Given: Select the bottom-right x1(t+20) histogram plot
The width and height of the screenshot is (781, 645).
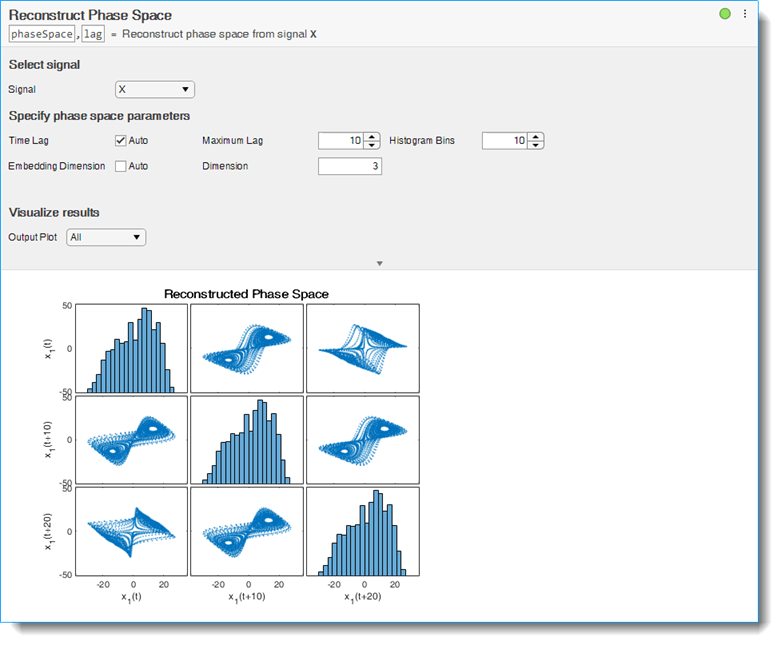Looking at the screenshot, I should (362, 530).
